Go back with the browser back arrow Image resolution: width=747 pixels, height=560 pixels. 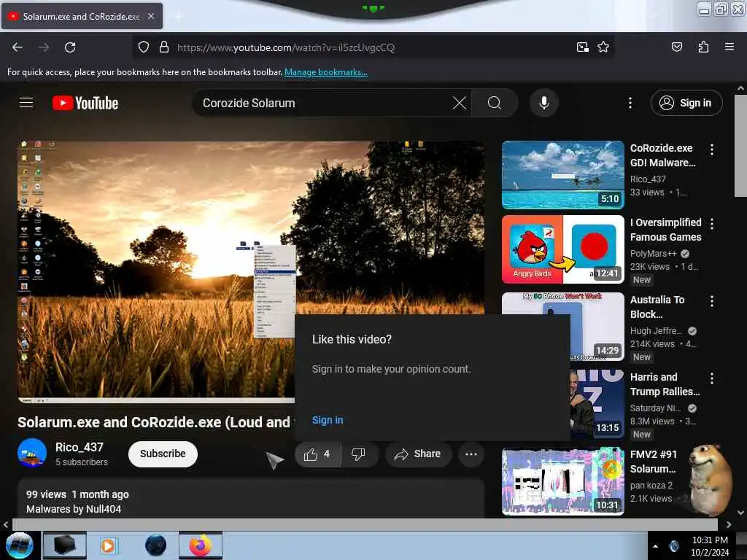coord(18,47)
